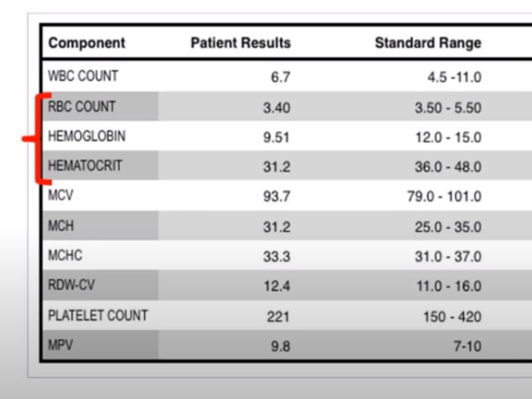Click the platelet result value 221

pos(278,317)
